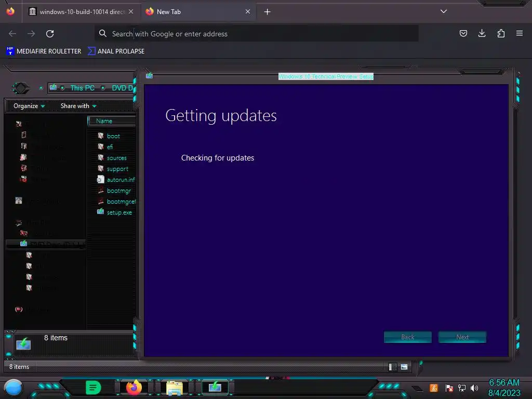Select the support folder in file list

(117, 169)
